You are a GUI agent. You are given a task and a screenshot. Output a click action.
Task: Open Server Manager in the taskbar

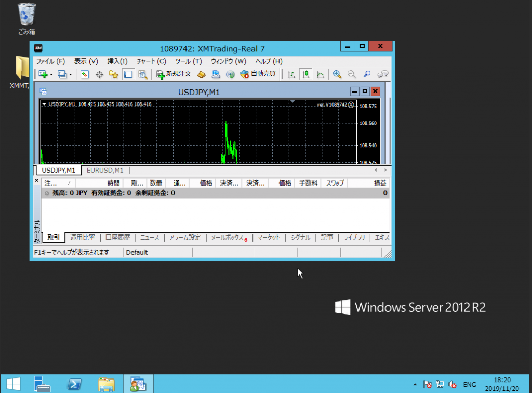(x=42, y=384)
